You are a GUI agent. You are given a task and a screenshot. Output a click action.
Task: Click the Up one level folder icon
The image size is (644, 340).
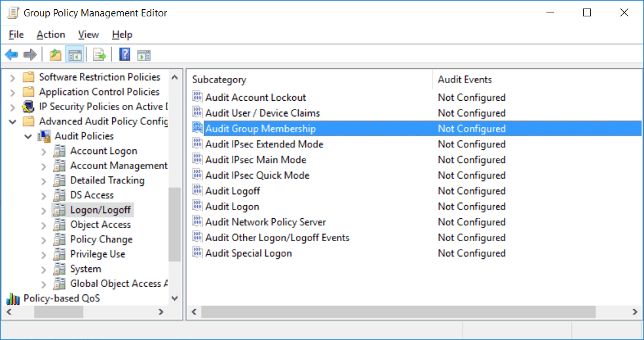[56, 54]
